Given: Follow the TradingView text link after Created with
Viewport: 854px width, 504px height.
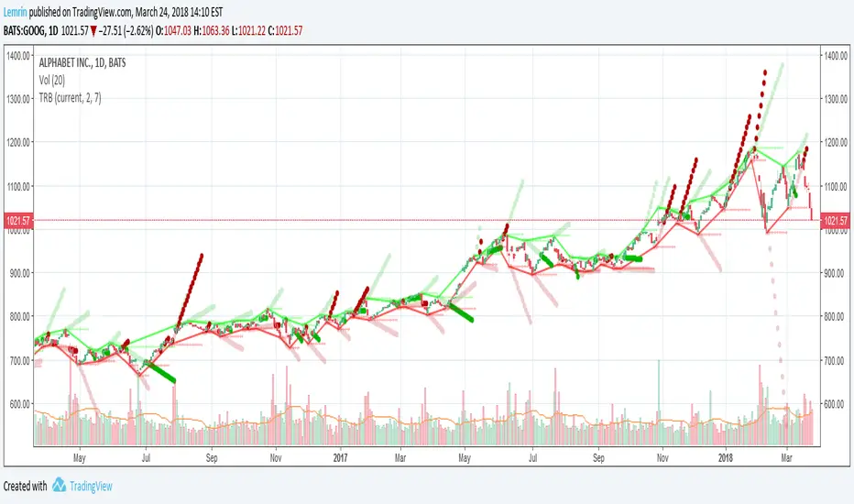Looking at the screenshot, I should click(x=91, y=486).
